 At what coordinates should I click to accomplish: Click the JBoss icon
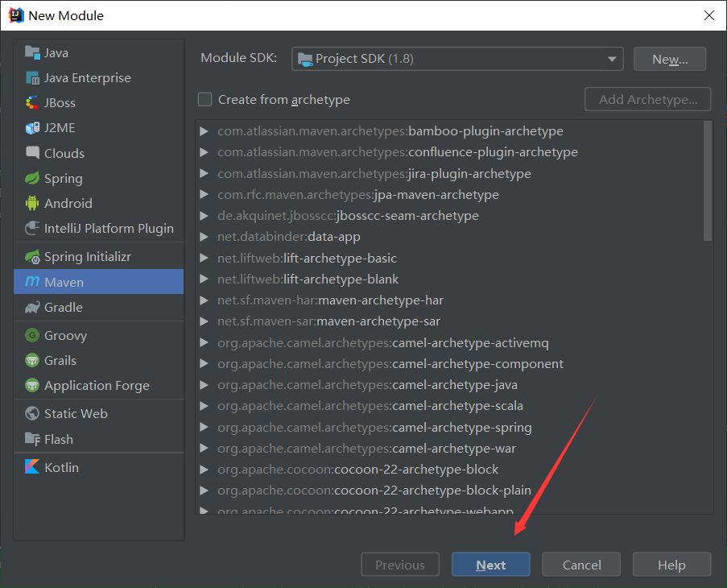pos(32,103)
